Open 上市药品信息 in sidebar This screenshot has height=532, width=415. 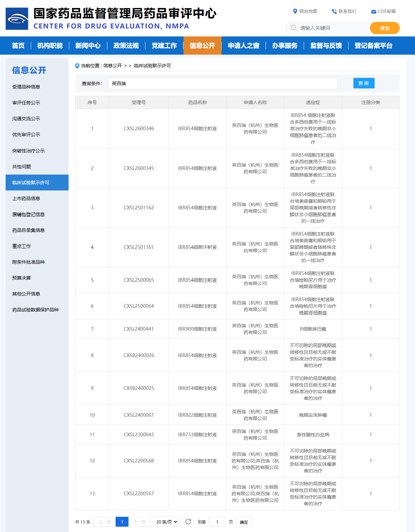[26, 198]
